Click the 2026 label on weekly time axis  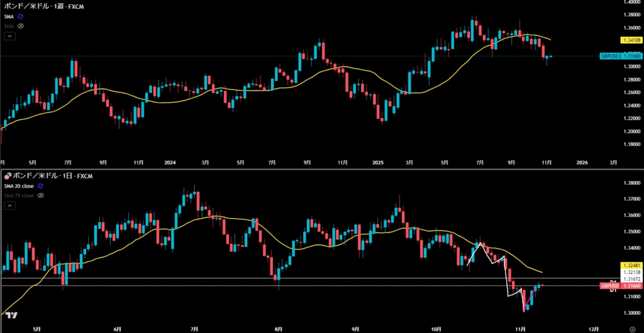(x=582, y=162)
